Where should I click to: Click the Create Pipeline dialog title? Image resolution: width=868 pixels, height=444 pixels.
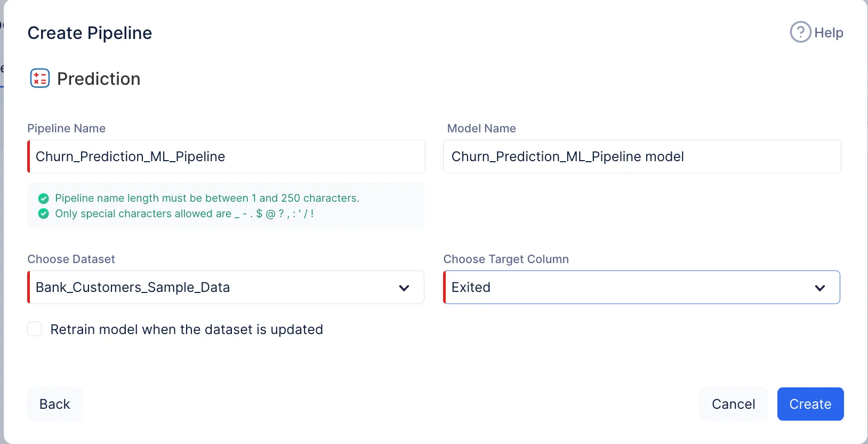pyautogui.click(x=90, y=33)
